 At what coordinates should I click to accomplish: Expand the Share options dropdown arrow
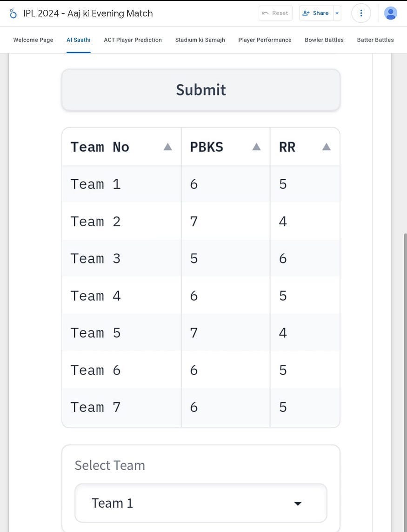pos(337,13)
